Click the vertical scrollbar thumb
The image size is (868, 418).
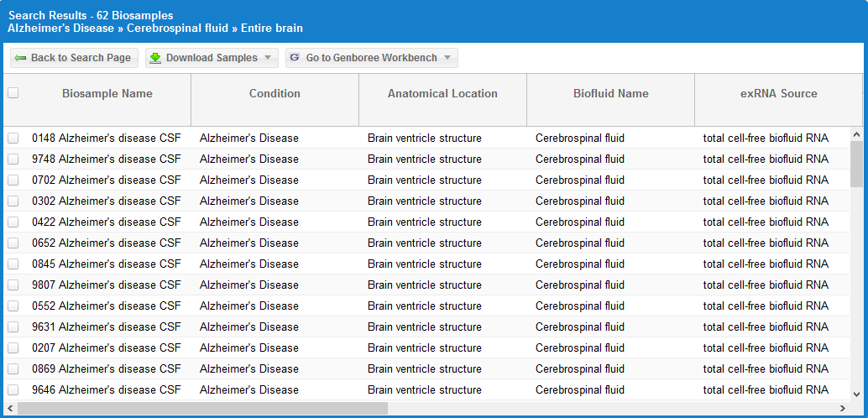click(x=856, y=164)
